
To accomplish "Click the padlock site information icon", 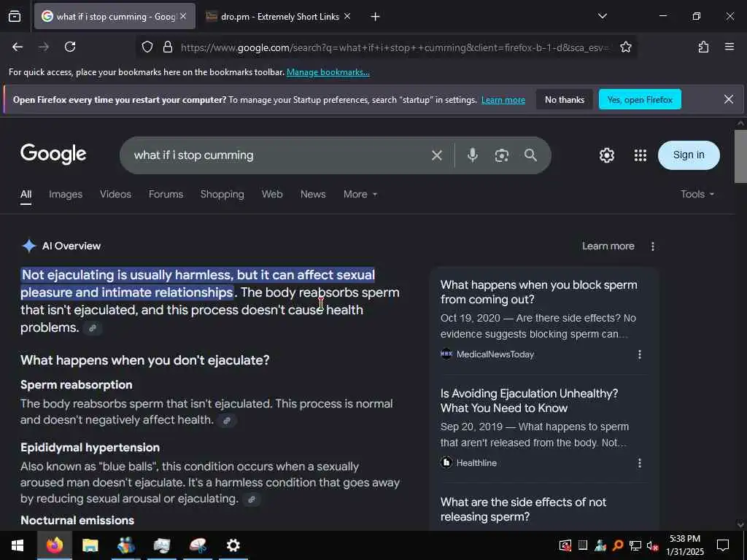I will pos(168,47).
